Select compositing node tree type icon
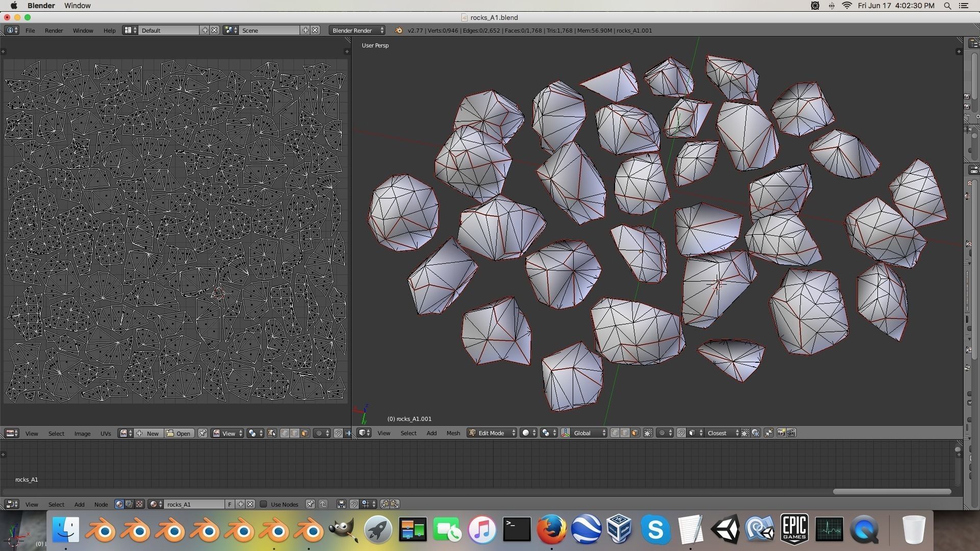Viewport: 980px width, 551px height. point(129,504)
